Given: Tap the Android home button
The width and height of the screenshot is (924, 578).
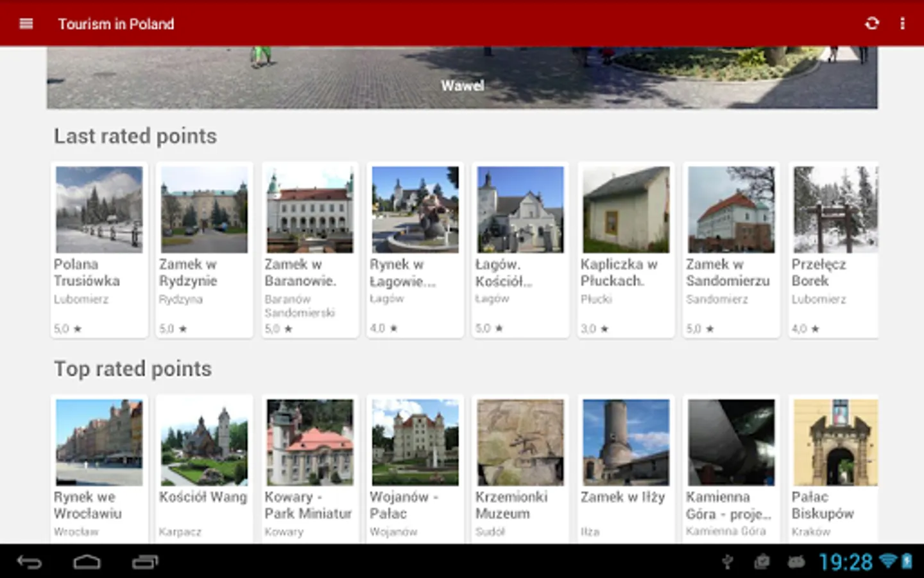Looking at the screenshot, I should pos(87,563).
